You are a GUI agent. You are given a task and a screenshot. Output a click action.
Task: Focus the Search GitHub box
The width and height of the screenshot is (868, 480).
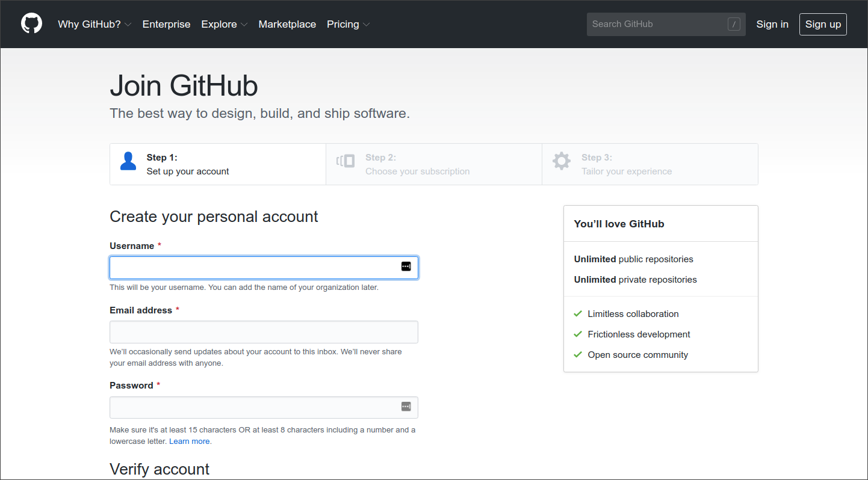click(666, 24)
